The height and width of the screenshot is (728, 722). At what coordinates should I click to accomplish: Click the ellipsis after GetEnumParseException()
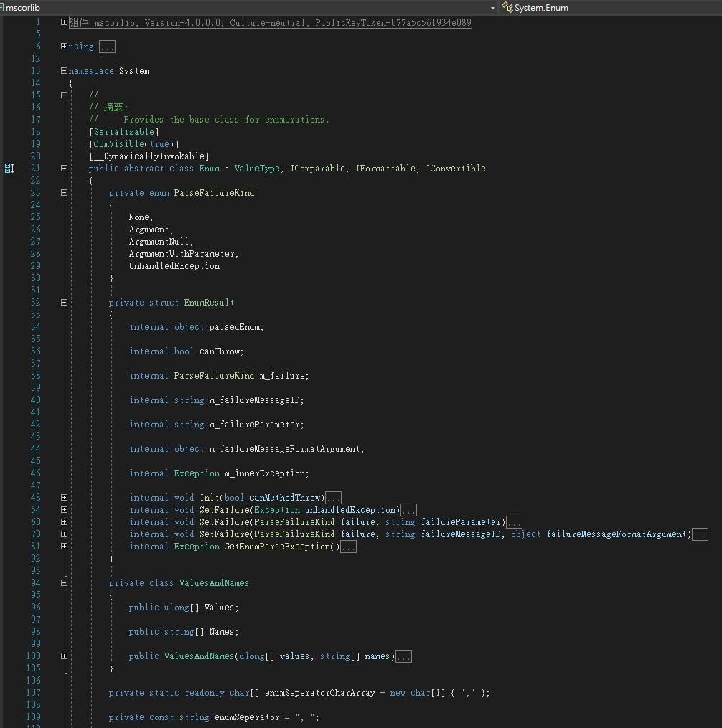click(x=349, y=546)
